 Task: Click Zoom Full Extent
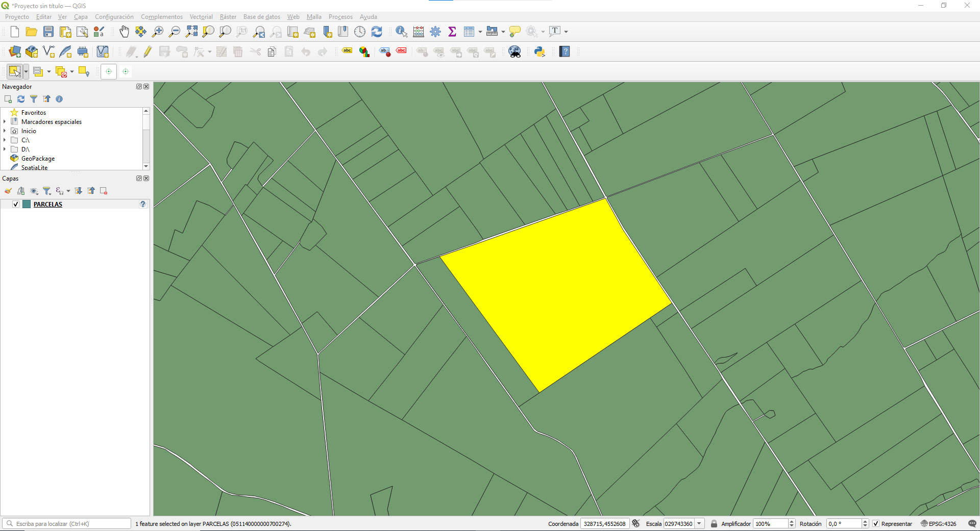point(191,31)
